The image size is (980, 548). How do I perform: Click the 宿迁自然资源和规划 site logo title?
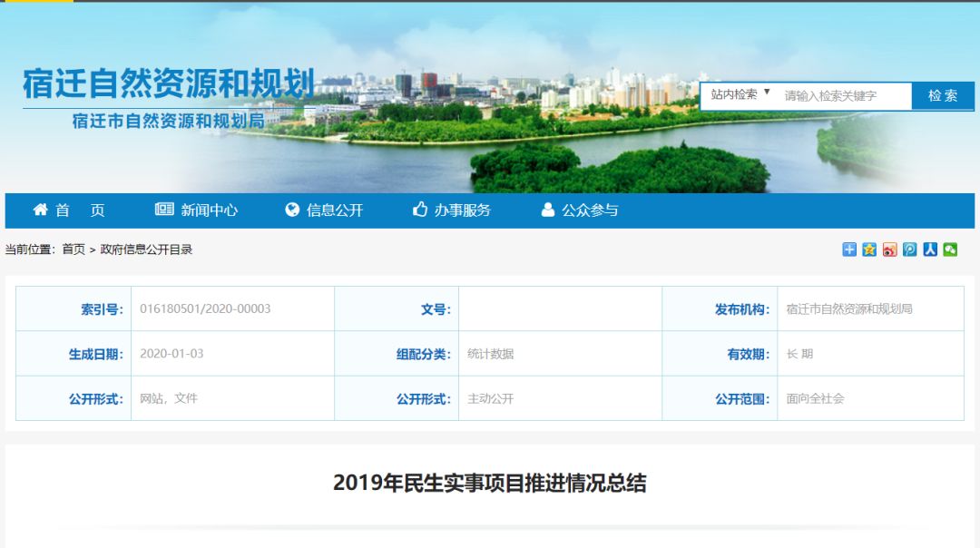(x=168, y=84)
